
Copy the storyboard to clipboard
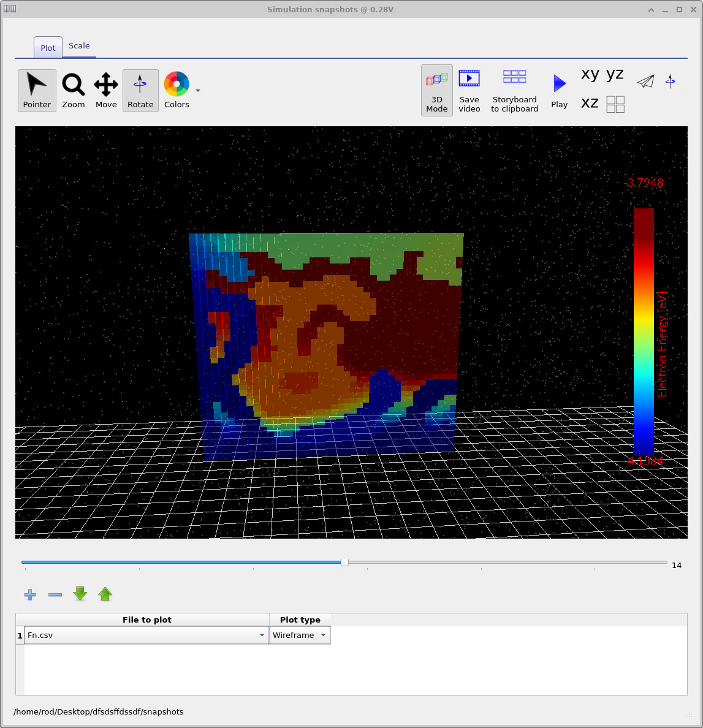tap(514, 90)
